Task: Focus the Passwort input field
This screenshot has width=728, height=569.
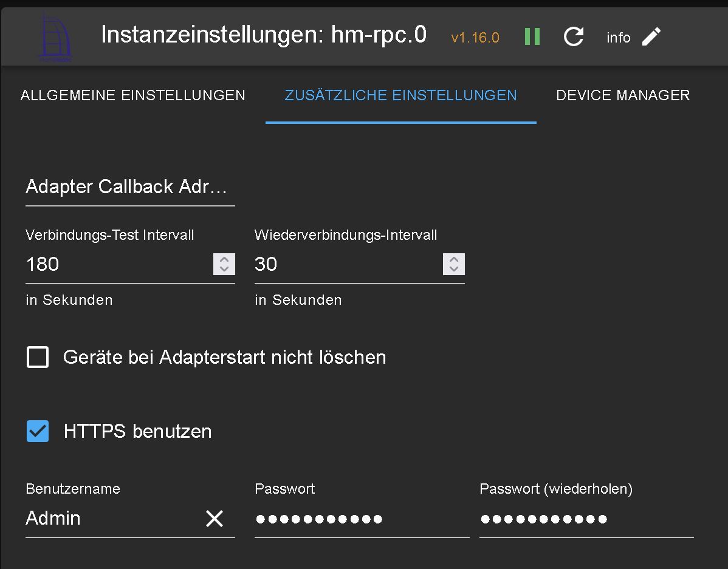Action: (x=362, y=519)
